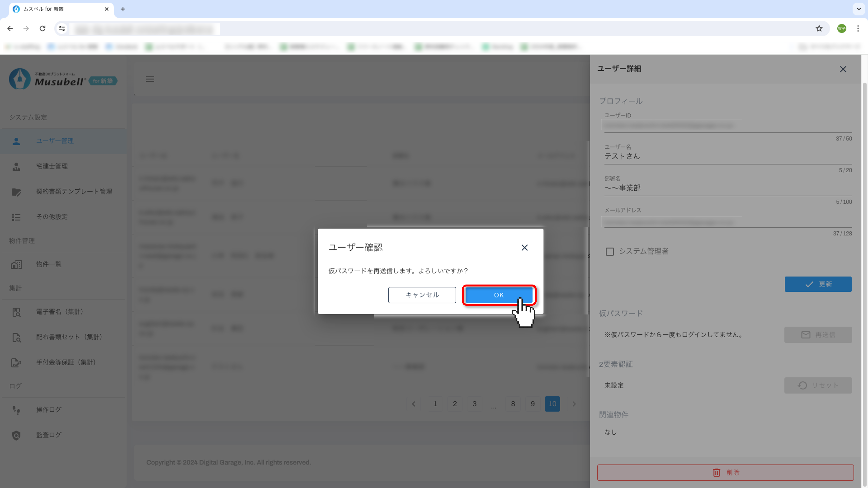
Task: Bookmark the page with star icon
Action: pos(819,29)
